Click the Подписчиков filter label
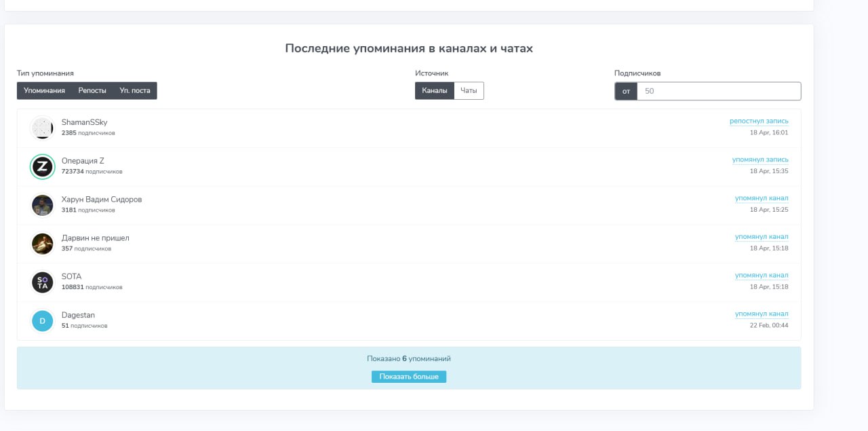The width and height of the screenshot is (868, 431). pyautogui.click(x=637, y=73)
